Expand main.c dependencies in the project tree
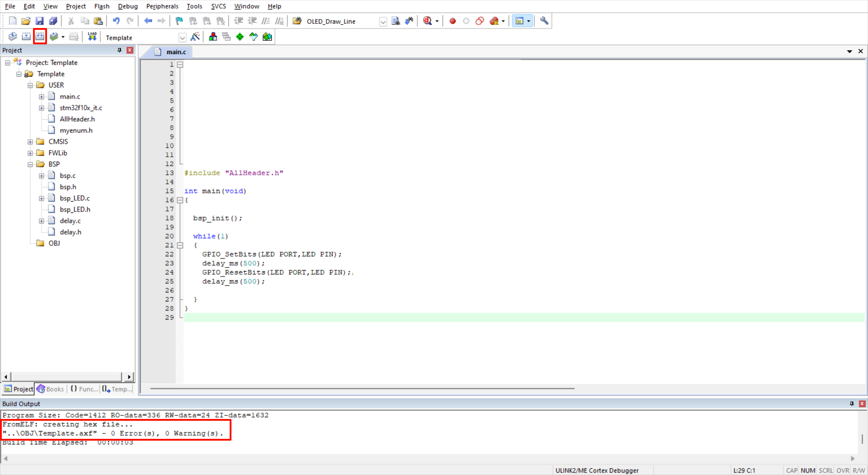This screenshot has height=475, width=868. [42, 97]
